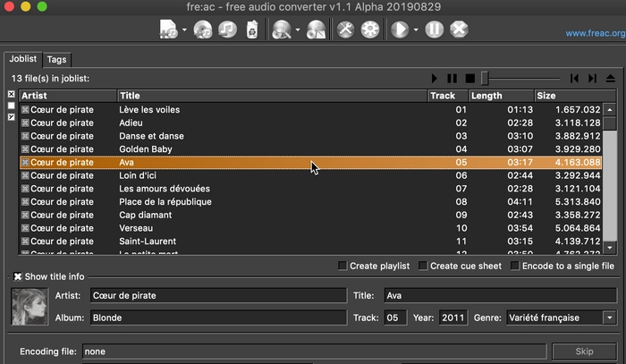Eject the disc using eject icon
This screenshot has width=626, height=364.
click(x=611, y=78)
